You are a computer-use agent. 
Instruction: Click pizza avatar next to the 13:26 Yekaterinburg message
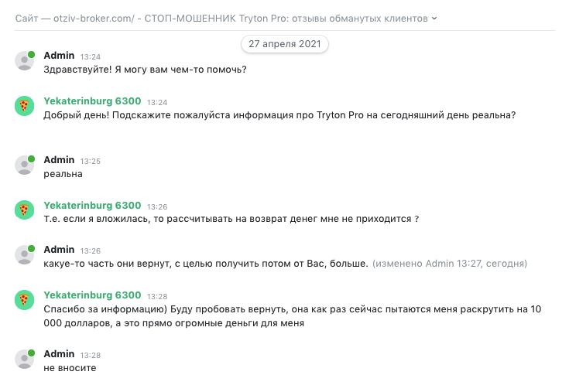(24, 210)
